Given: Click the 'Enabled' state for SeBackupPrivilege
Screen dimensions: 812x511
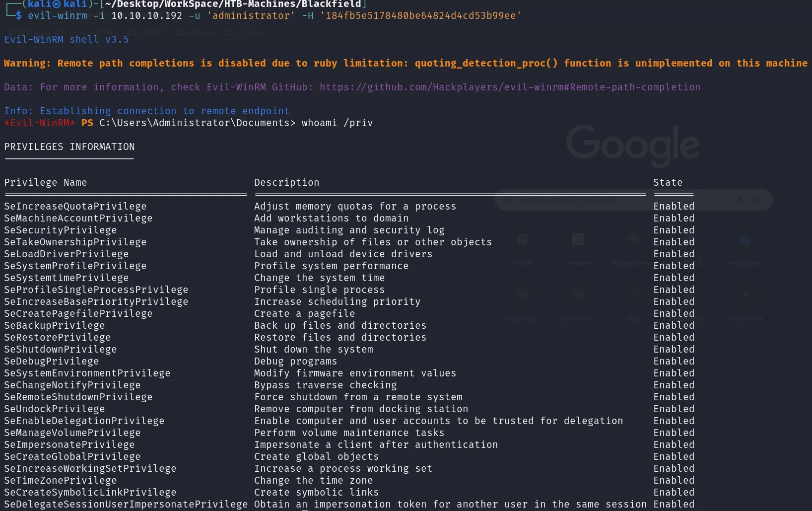Looking at the screenshot, I should (x=674, y=326).
